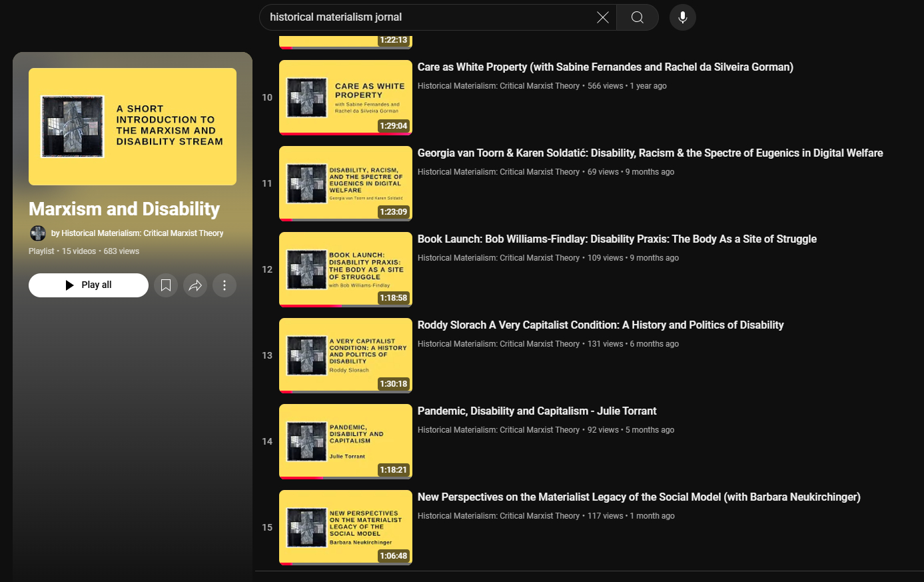
Task: Click the 'Disability Praxis' book launch thumbnail
Action: point(345,269)
